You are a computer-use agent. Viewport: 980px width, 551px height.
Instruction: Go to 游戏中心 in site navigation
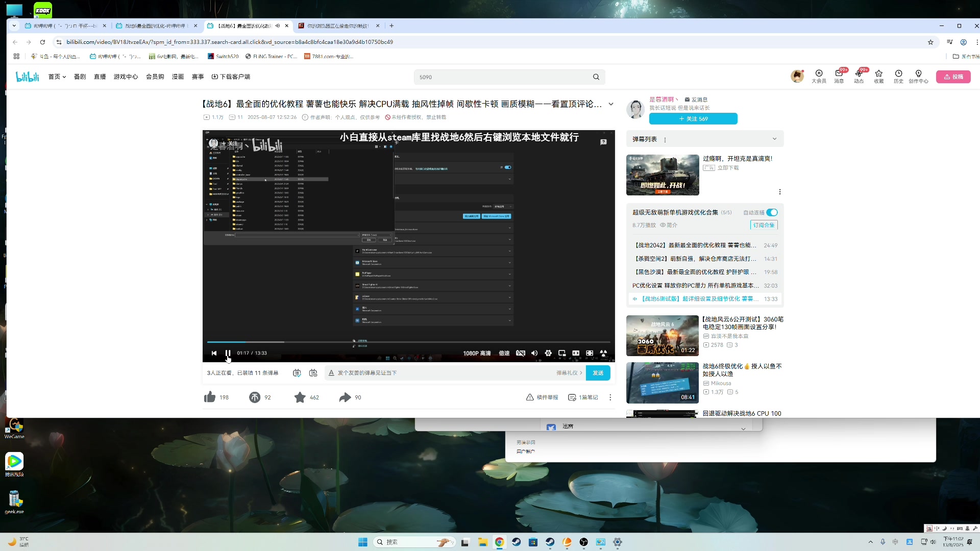click(126, 77)
